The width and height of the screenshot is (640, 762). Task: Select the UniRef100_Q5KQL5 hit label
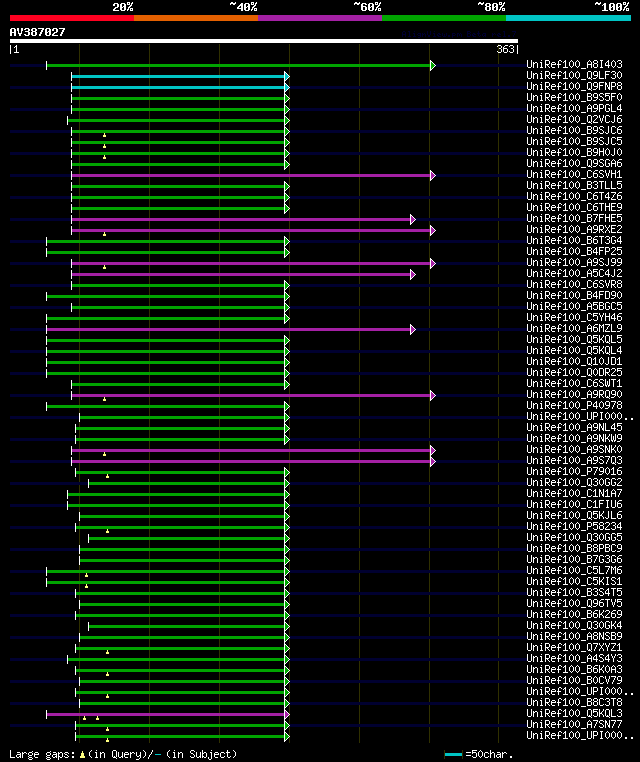pos(574,339)
